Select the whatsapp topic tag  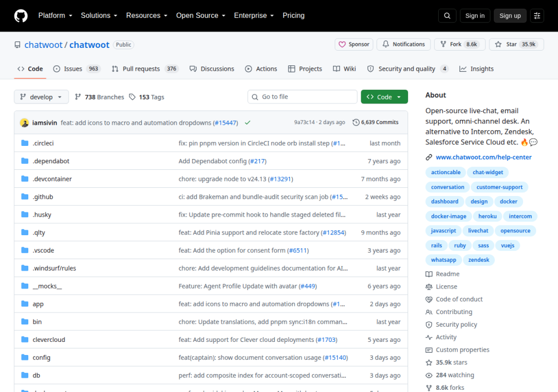click(x=444, y=260)
